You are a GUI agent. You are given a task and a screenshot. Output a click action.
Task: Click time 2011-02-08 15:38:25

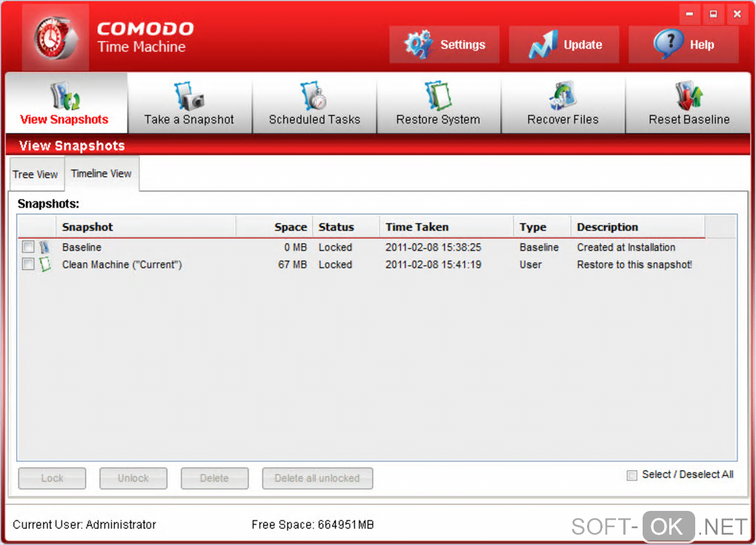(x=433, y=248)
